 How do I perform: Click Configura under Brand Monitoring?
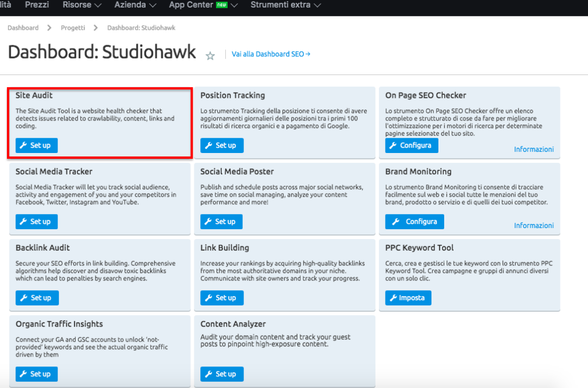tap(415, 222)
